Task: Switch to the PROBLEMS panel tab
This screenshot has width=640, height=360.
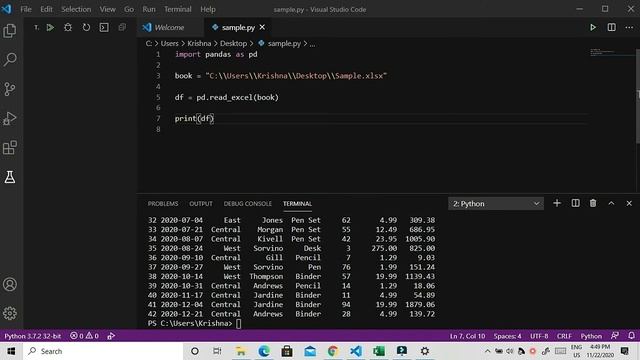Action: [x=163, y=203]
